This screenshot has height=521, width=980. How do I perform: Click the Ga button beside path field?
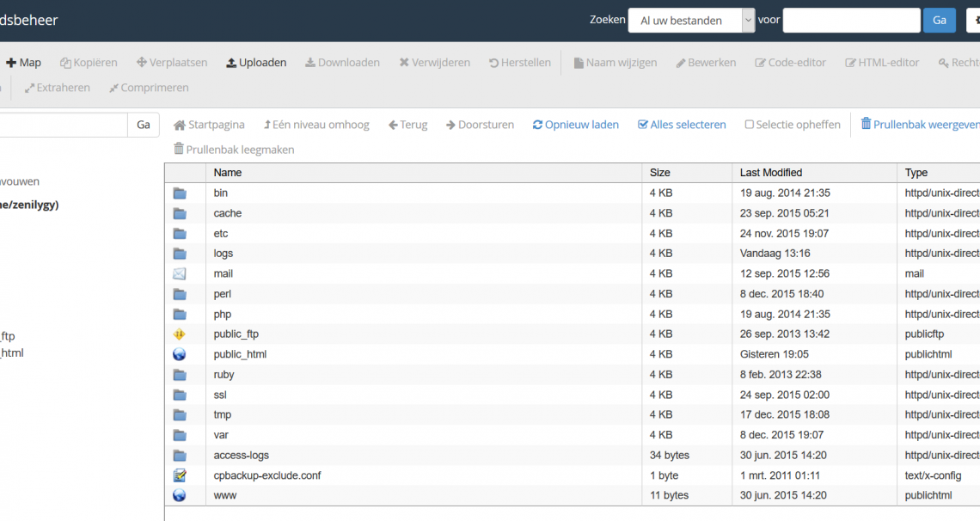[x=143, y=125]
